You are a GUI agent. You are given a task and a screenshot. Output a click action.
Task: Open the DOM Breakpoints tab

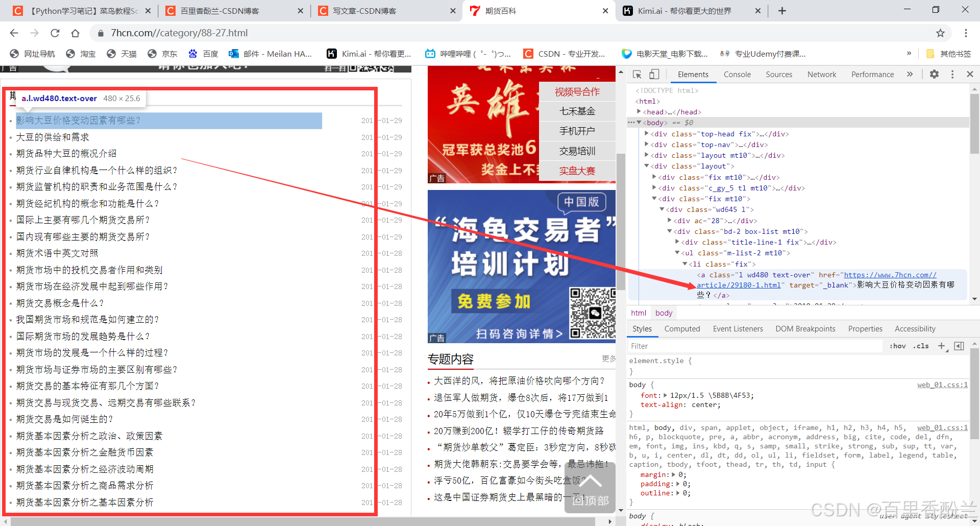click(x=805, y=329)
